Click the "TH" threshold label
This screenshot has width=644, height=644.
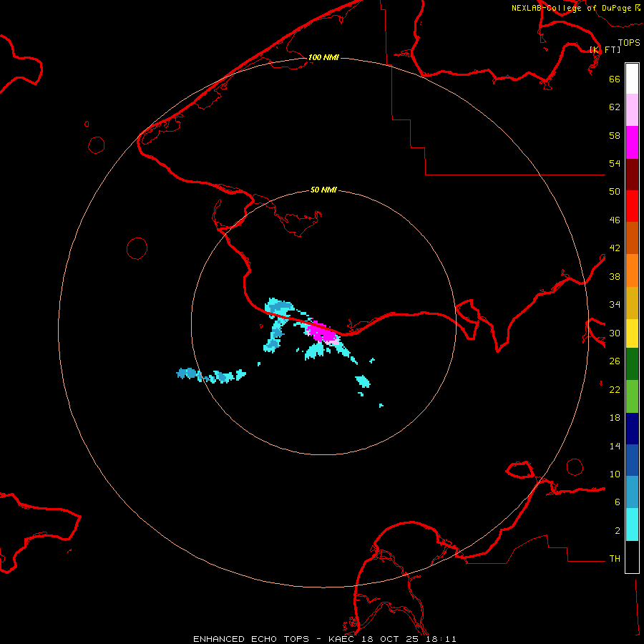point(615,559)
